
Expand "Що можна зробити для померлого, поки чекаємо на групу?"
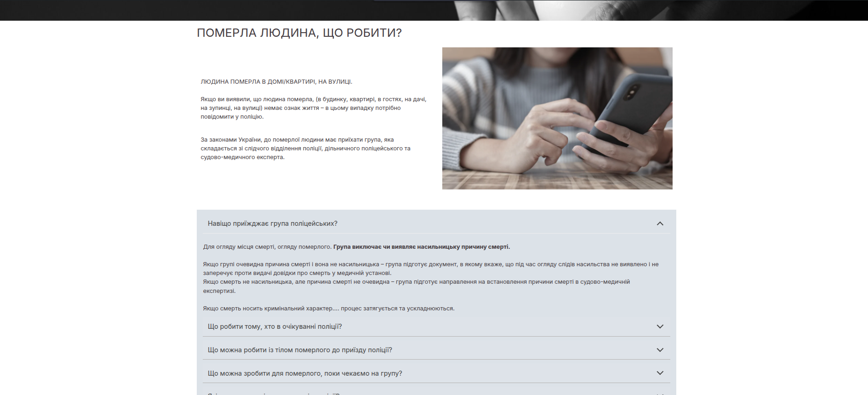(x=305, y=373)
